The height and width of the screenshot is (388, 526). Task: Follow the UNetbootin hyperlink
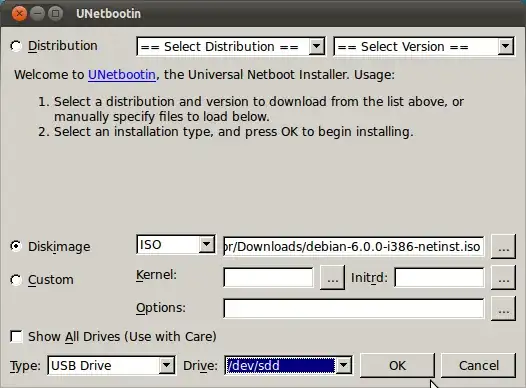pyautogui.click(x=122, y=75)
